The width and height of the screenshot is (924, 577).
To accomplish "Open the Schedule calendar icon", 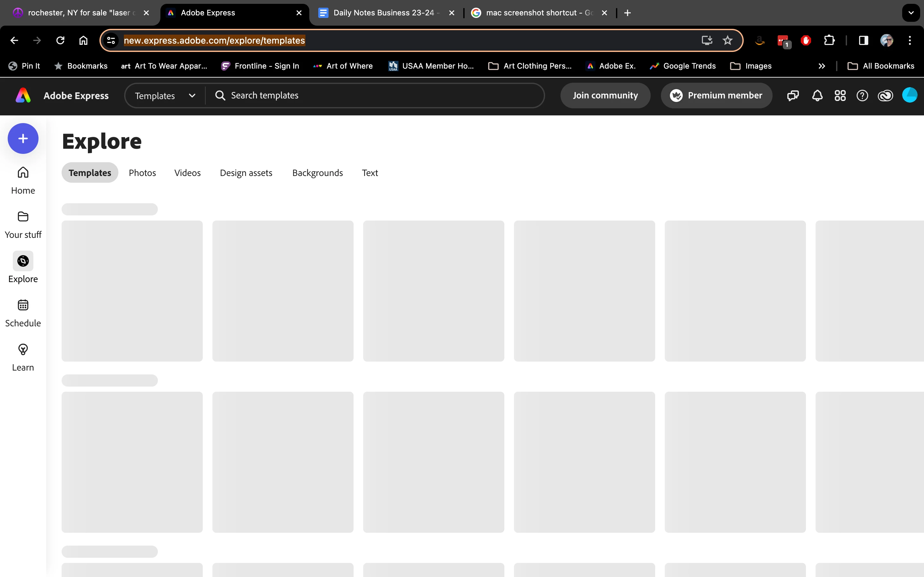I will click(23, 313).
